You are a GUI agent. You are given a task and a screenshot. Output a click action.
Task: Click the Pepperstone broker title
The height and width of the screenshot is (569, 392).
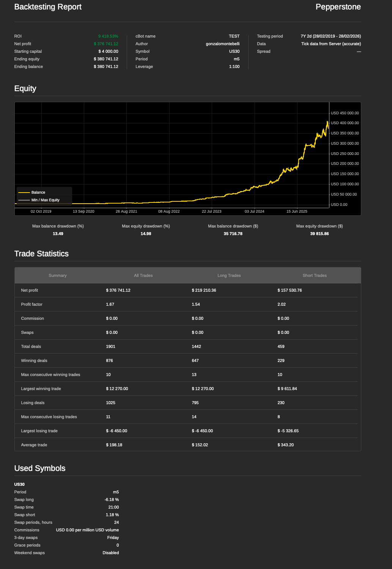pyautogui.click(x=338, y=7)
